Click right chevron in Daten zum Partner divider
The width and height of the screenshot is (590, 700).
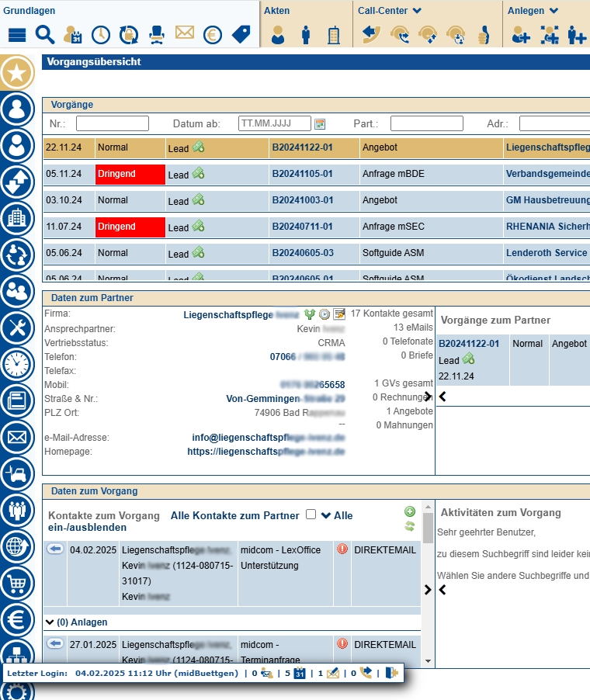[x=428, y=396]
